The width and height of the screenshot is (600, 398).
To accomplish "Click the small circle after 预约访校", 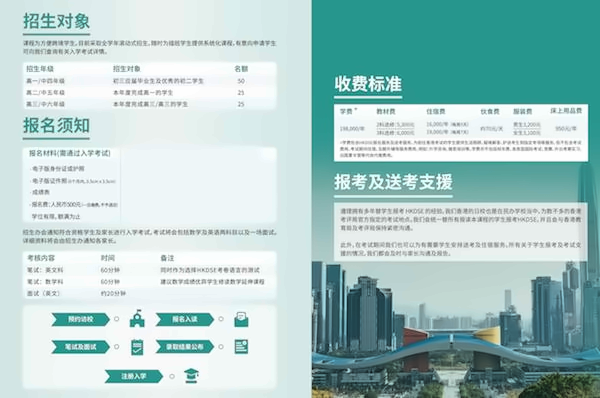I will [116, 319].
